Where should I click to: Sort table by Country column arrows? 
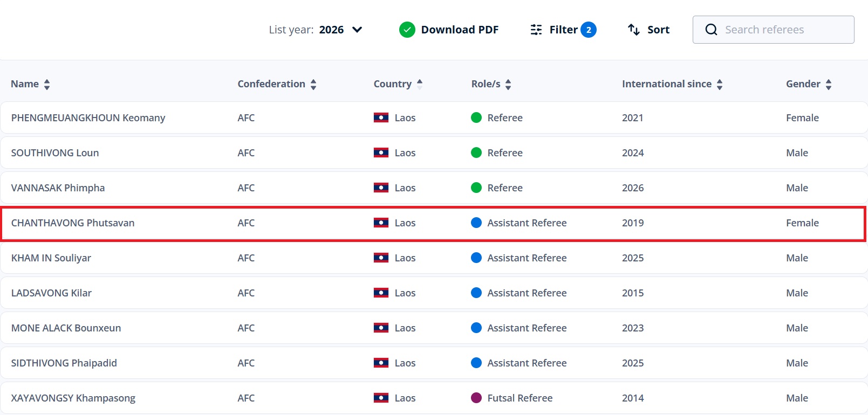tap(420, 84)
